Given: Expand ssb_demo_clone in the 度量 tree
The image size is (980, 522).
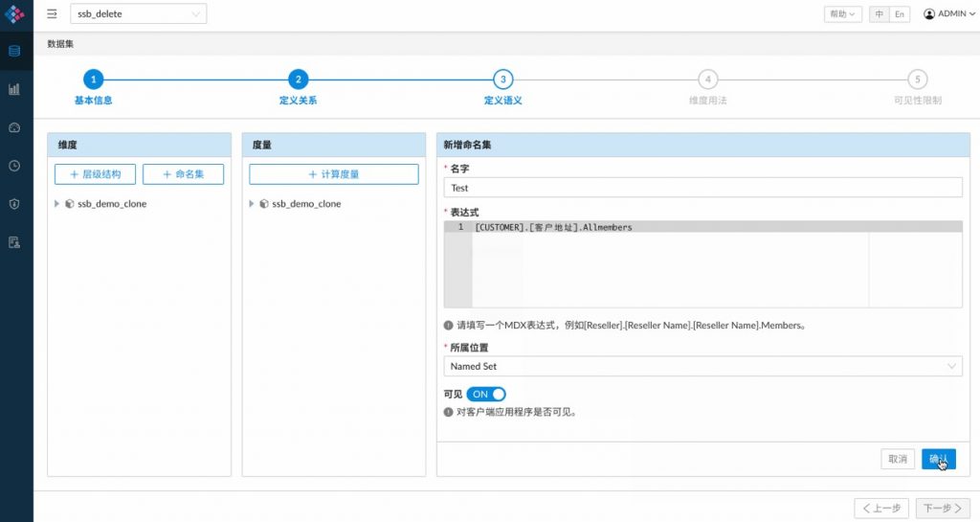Looking at the screenshot, I should [x=253, y=204].
